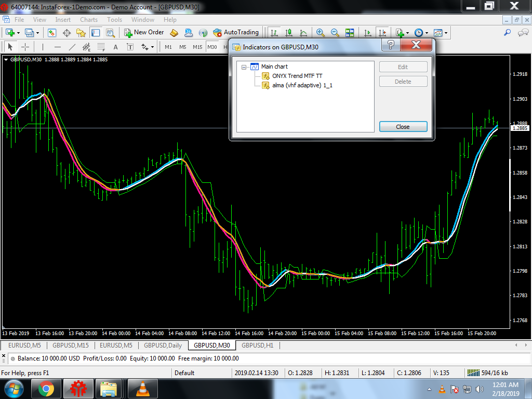
Task: Open the templates dropdown arrow
Action: pyautogui.click(x=446, y=33)
